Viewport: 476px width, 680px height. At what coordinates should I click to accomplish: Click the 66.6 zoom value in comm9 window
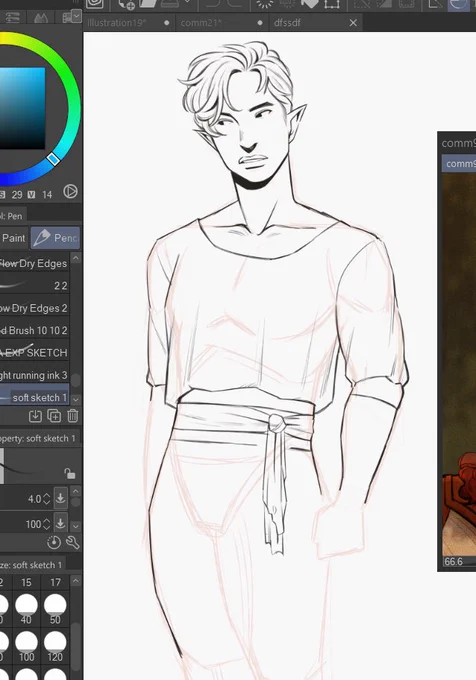tap(453, 562)
